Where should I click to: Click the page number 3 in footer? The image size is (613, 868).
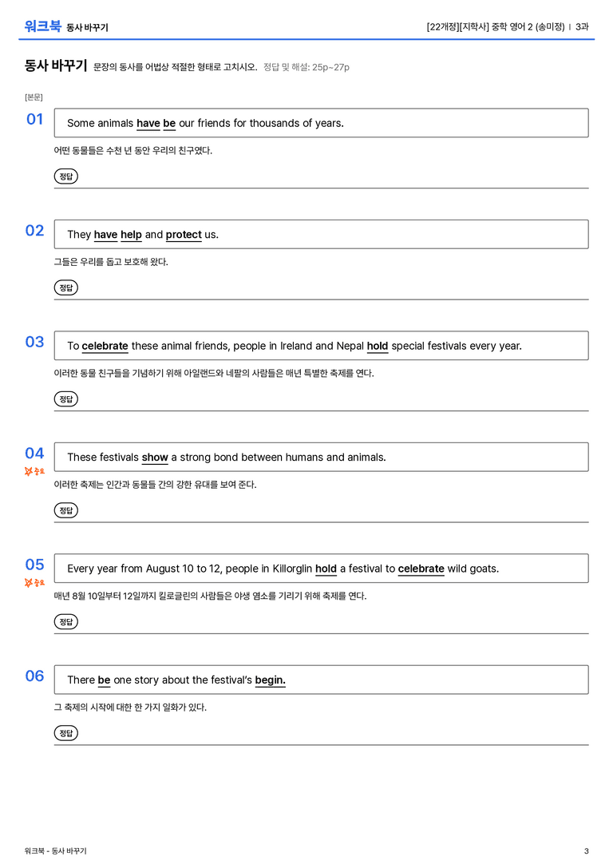click(587, 851)
